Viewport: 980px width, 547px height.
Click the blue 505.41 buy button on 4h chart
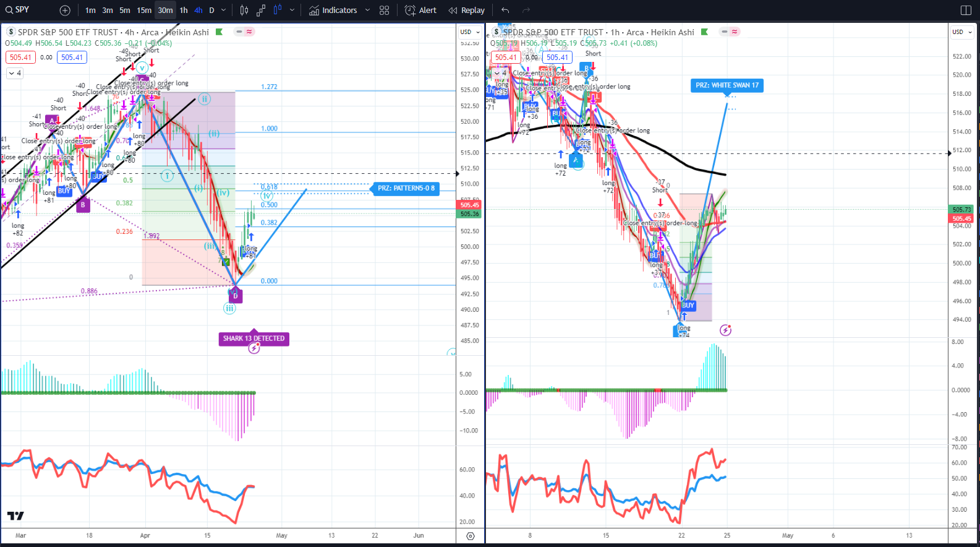72,57
